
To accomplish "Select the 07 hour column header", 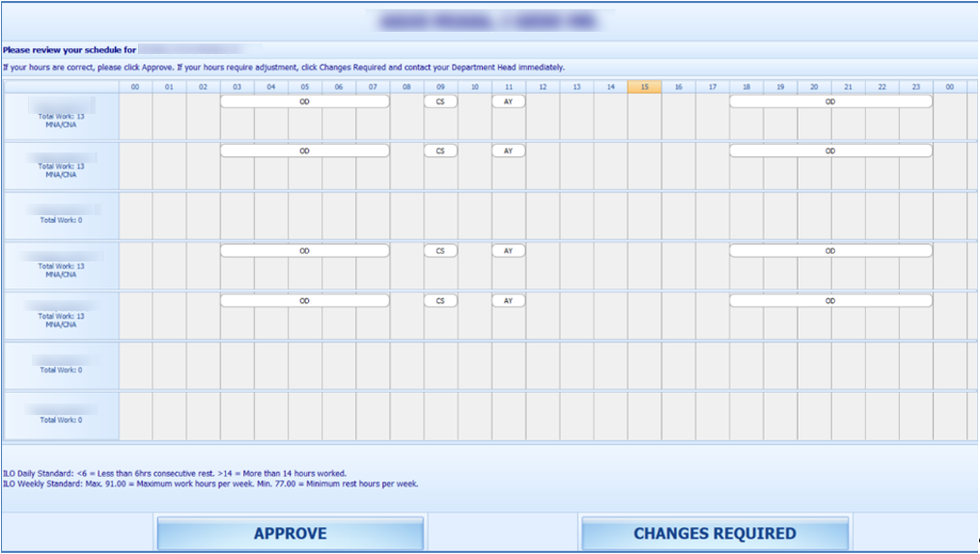I will click(373, 87).
